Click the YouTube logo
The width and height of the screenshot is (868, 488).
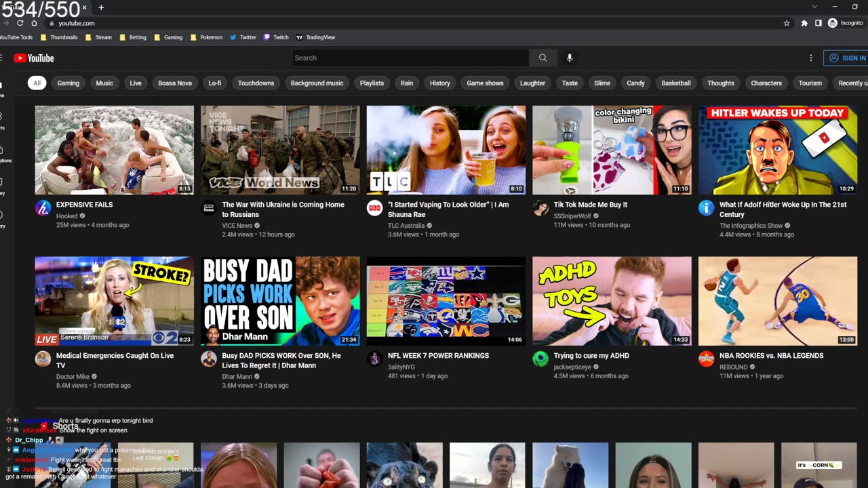pyautogui.click(x=33, y=58)
